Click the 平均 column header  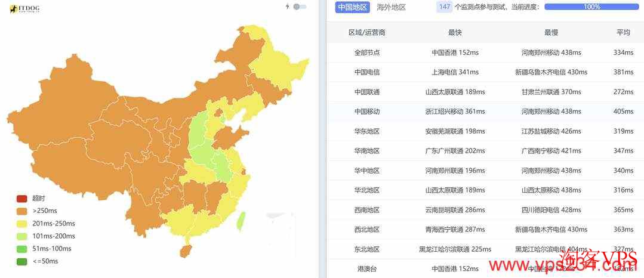coord(623,32)
